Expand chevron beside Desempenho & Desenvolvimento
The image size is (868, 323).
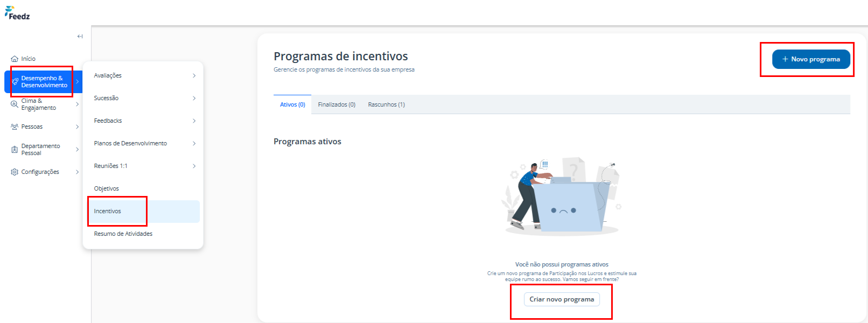(x=78, y=82)
